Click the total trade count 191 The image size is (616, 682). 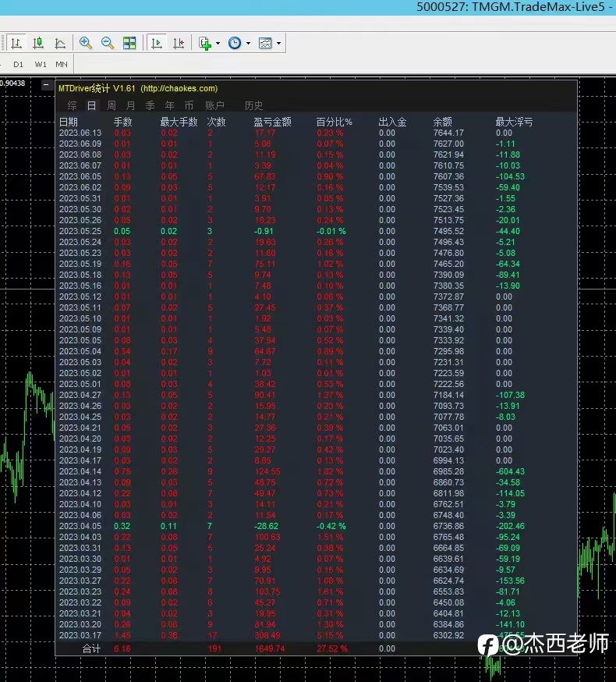[214, 648]
